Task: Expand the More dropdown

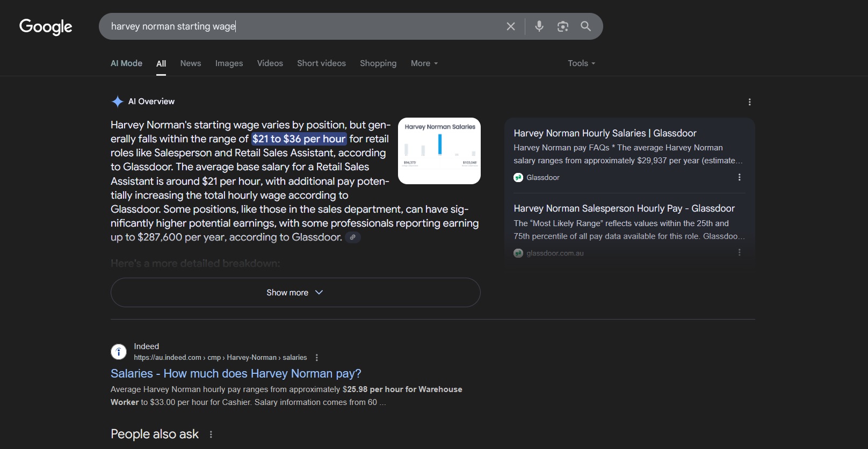Action: 424,63
